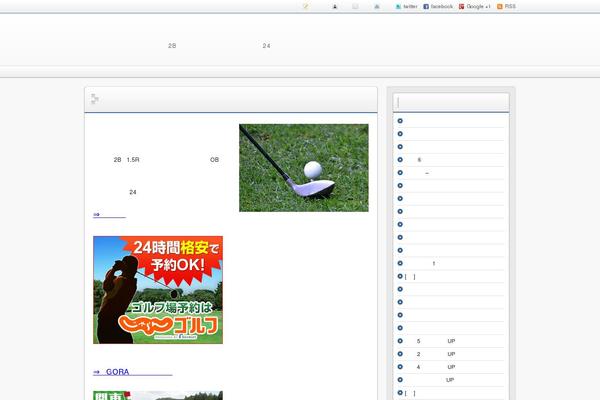Click the small tree icon in article header
600x400 pixels.
pos(95,99)
